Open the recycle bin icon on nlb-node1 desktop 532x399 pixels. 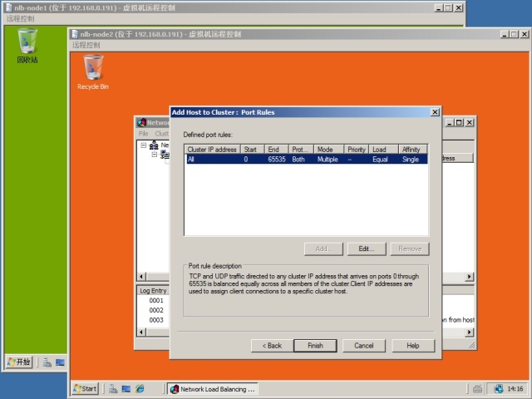point(27,42)
